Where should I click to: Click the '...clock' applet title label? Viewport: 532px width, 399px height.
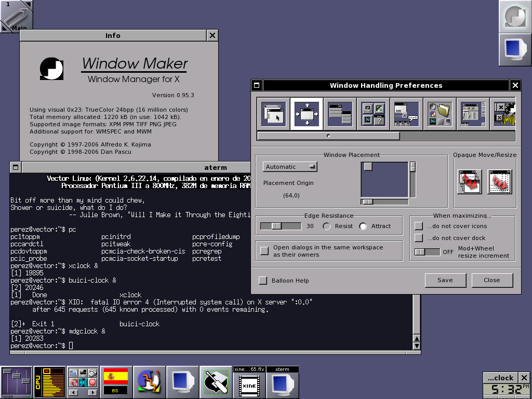coord(501,378)
